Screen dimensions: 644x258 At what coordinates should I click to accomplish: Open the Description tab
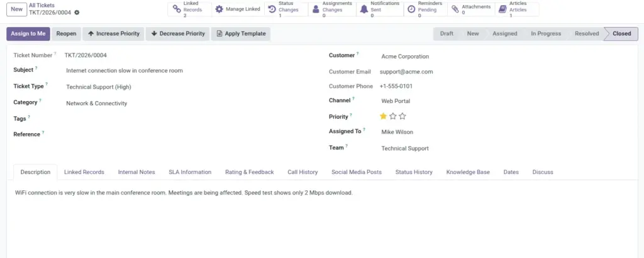(x=35, y=172)
